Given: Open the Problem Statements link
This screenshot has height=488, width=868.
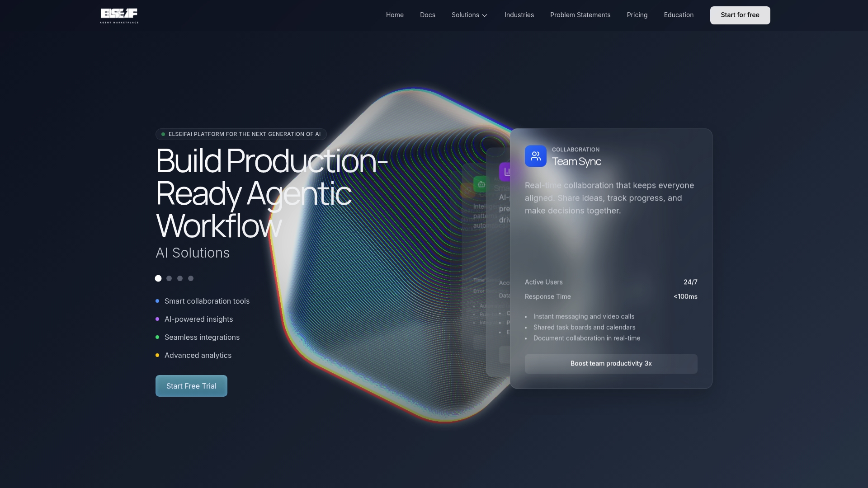Looking at the screenshot, I should [x=580, y=15].
